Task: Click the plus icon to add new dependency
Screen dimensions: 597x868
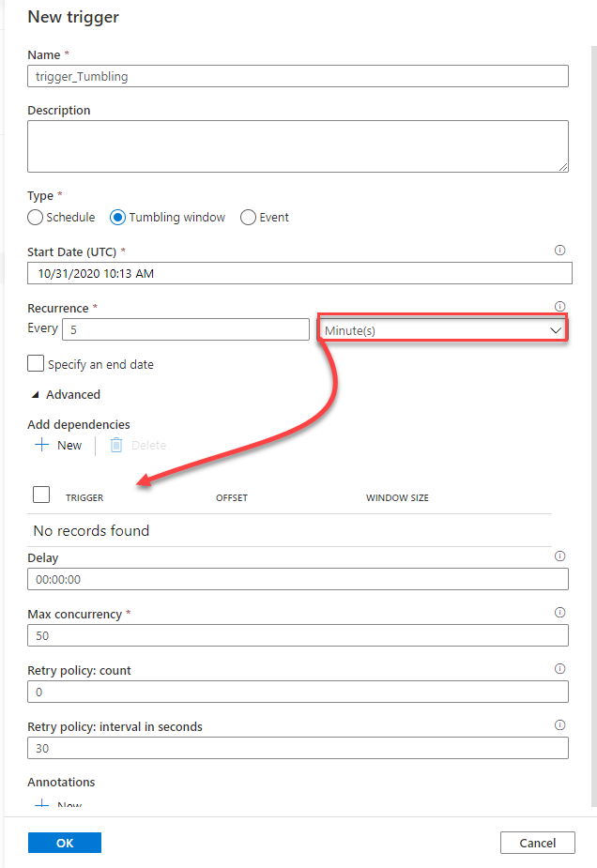Action: [41, 445]
